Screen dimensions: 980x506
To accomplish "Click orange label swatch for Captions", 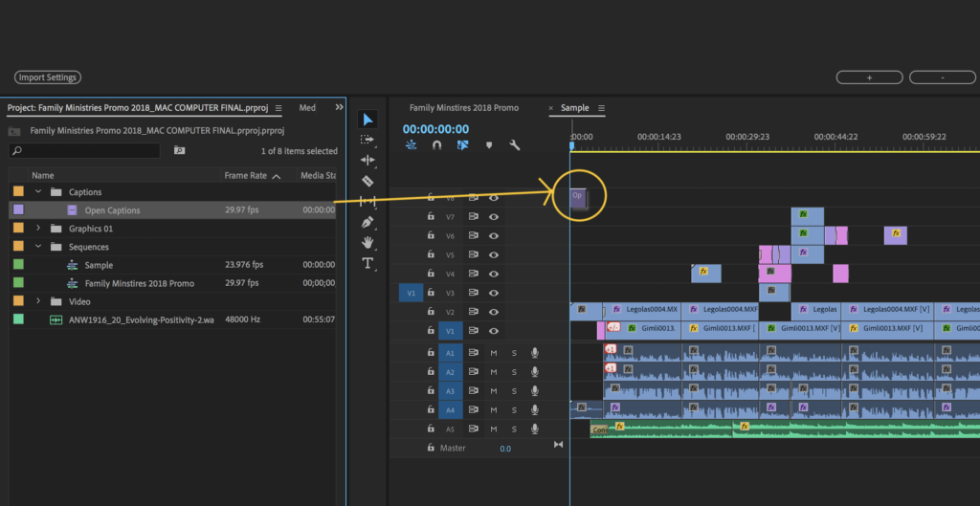I will point(19,191).
